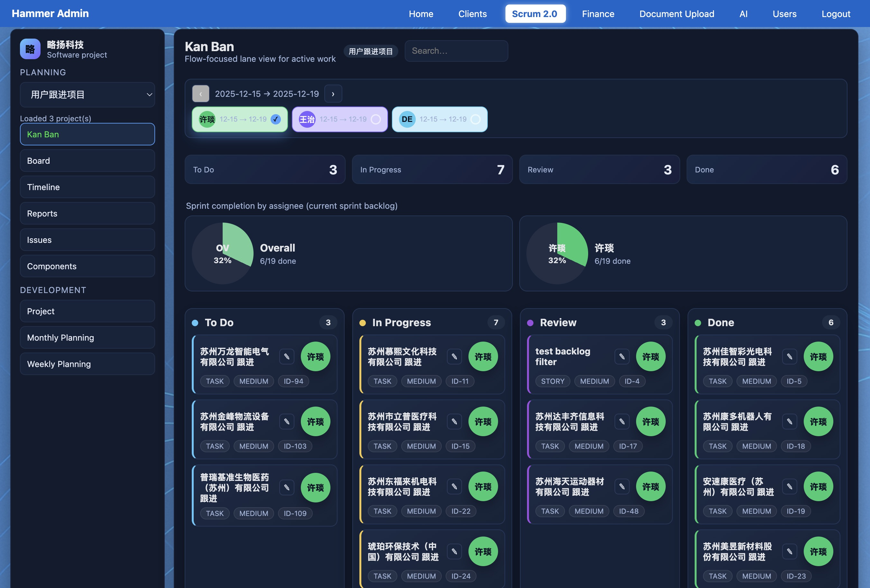Open edit for 普瑞基准生物医药 card ID-109

(x=287, y=487)
